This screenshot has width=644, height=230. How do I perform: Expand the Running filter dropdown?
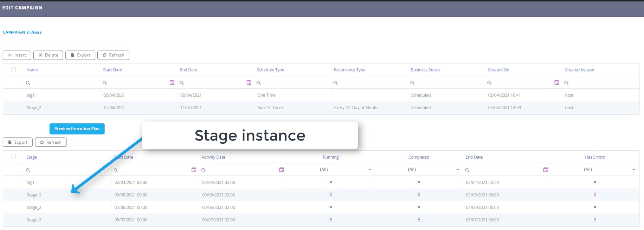tap(369, 170)
